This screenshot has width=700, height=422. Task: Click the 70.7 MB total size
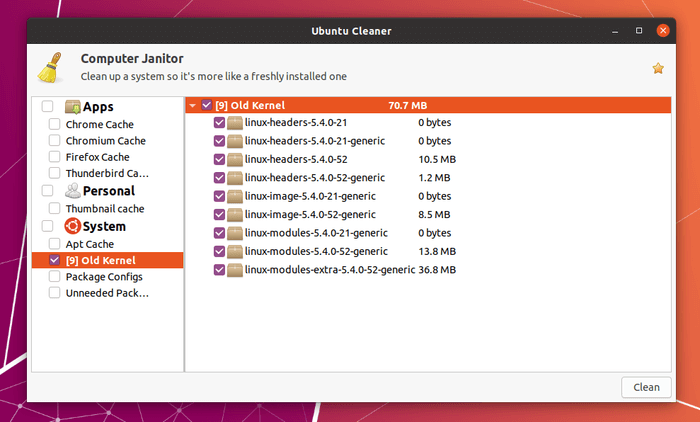pyautogui.click(x=408, y=106)
